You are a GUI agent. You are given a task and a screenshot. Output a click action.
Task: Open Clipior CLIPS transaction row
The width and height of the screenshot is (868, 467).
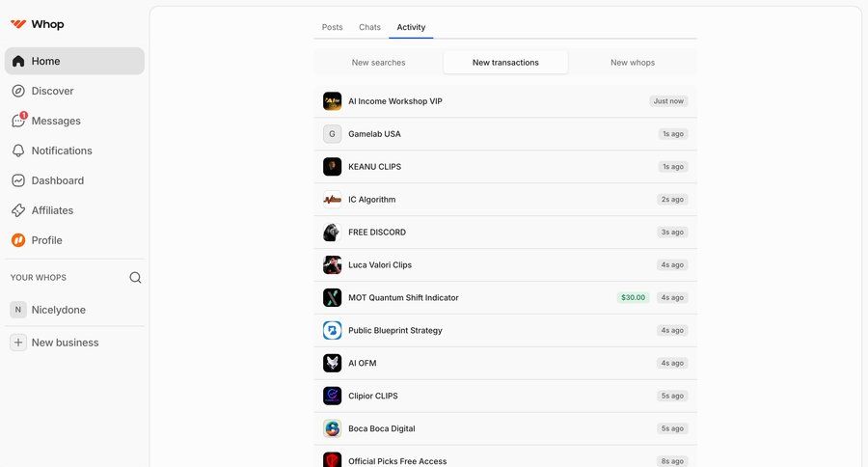[x=505, y=396]
